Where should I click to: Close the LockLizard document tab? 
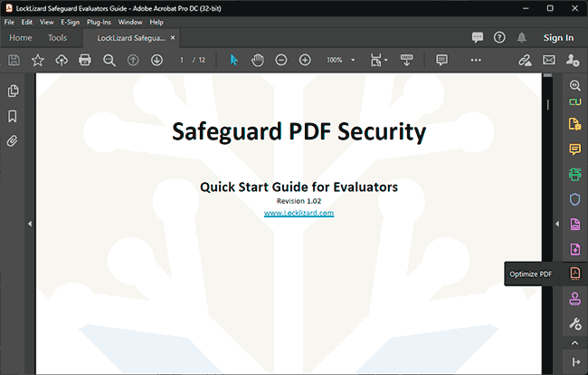point(173,37)
